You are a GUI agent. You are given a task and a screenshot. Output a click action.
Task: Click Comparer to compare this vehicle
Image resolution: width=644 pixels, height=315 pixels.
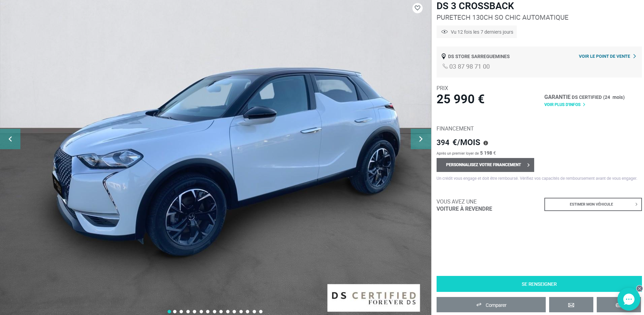(x=491, y=305)
